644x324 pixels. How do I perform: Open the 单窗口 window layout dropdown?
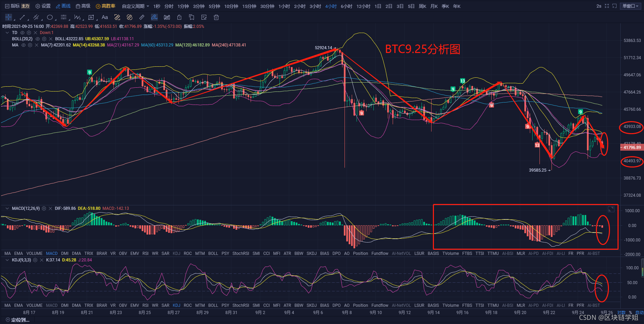(631, 6)
